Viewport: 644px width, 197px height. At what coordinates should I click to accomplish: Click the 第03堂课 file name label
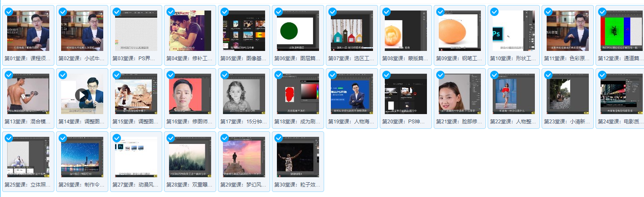pos(136,59)
